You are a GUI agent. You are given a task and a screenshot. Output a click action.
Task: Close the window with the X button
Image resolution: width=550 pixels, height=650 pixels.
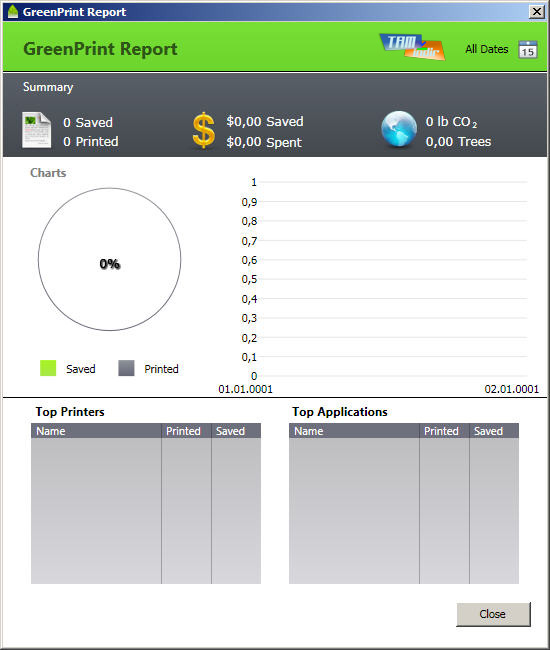pos(537,12)
